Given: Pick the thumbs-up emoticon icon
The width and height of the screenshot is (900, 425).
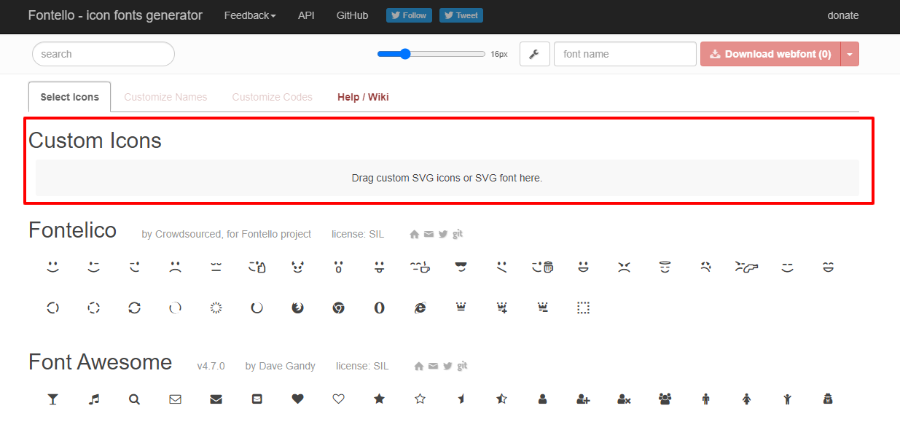Looking at the screenshot, I should pyautogui.click(x=257, y=266).
